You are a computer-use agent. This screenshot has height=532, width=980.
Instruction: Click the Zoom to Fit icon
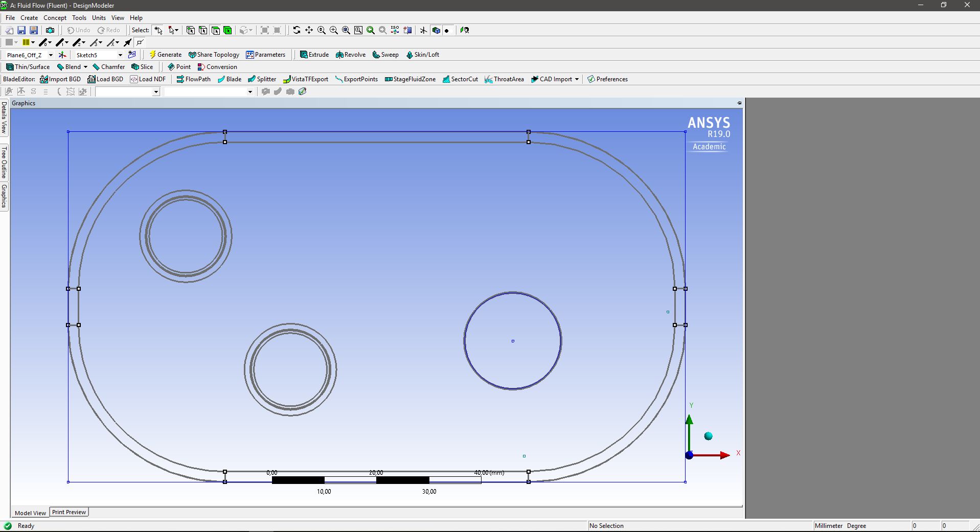(x=346, y=30)
